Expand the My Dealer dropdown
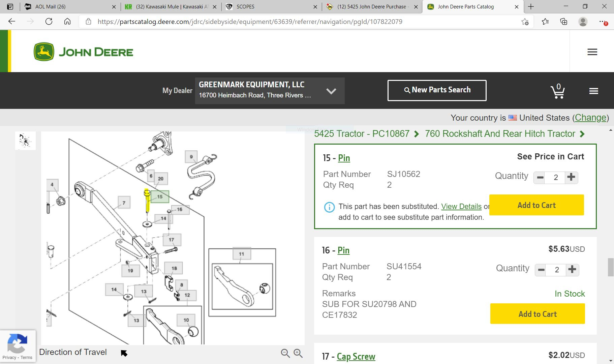614x364 pixels. (x=331, y=91)
